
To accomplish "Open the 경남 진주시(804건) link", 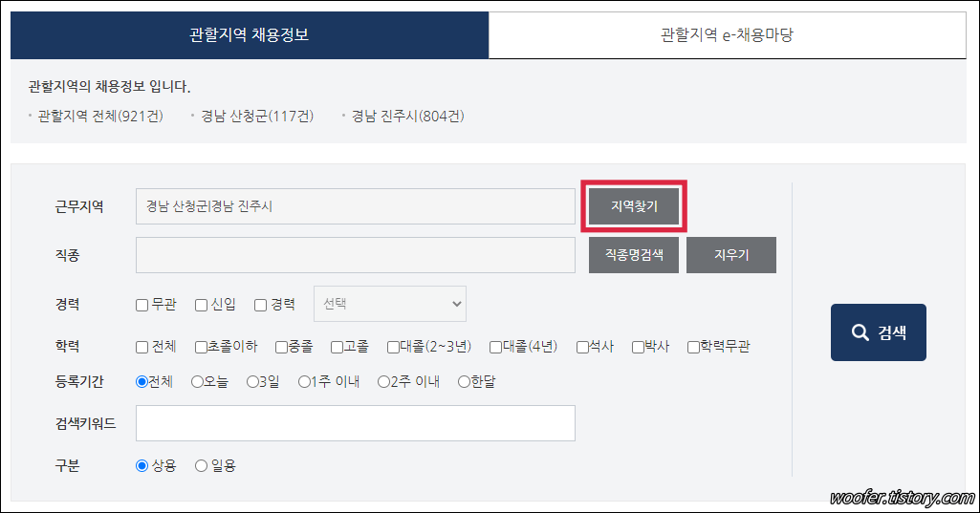I will pos(407,117).
